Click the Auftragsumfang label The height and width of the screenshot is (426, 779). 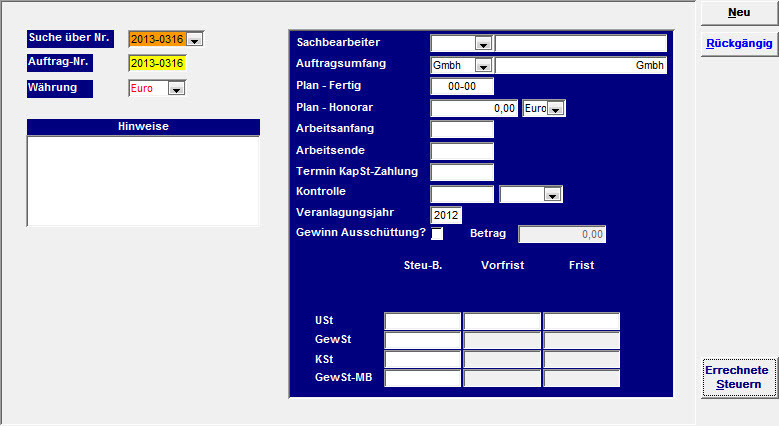(x=341, y=64)
